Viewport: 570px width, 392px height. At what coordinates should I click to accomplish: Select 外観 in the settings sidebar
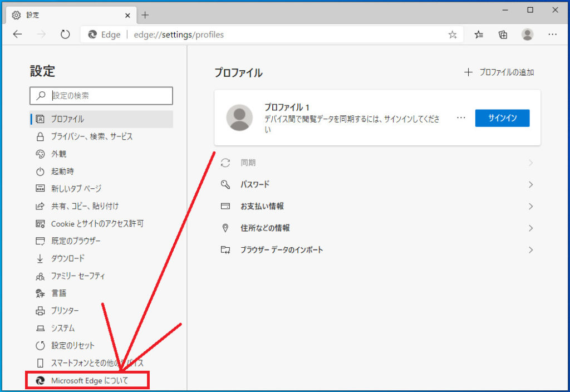[59, 154]
